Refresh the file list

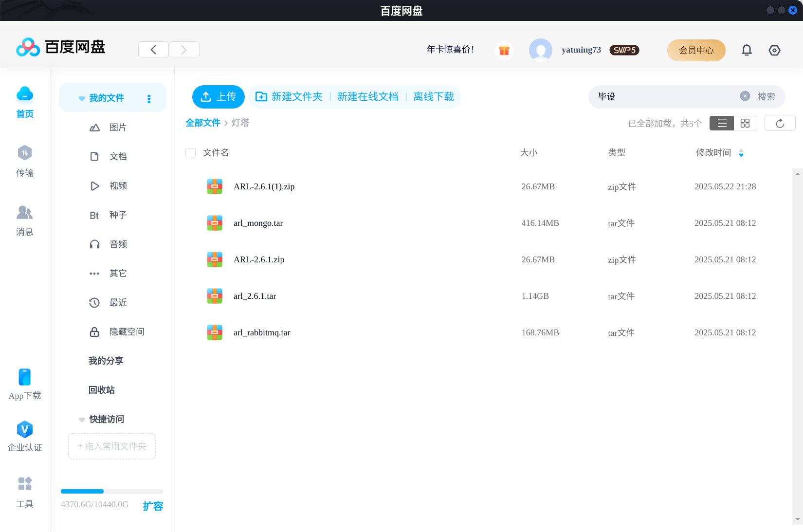click(780, 123)
